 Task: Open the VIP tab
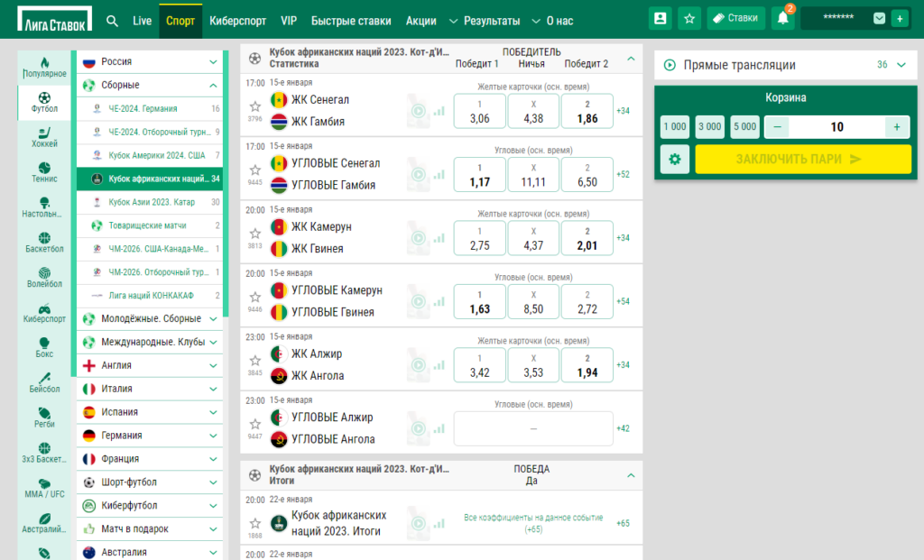click(x=289, y=21)
